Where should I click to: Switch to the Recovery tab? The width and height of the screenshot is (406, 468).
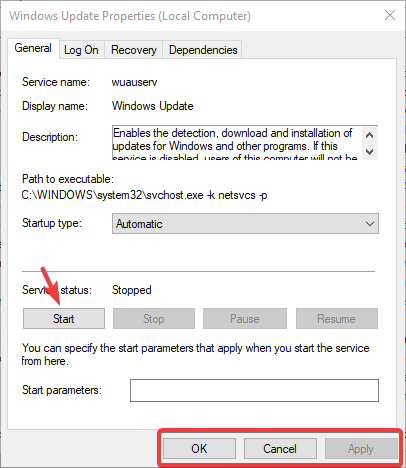(x=134, y=50)
